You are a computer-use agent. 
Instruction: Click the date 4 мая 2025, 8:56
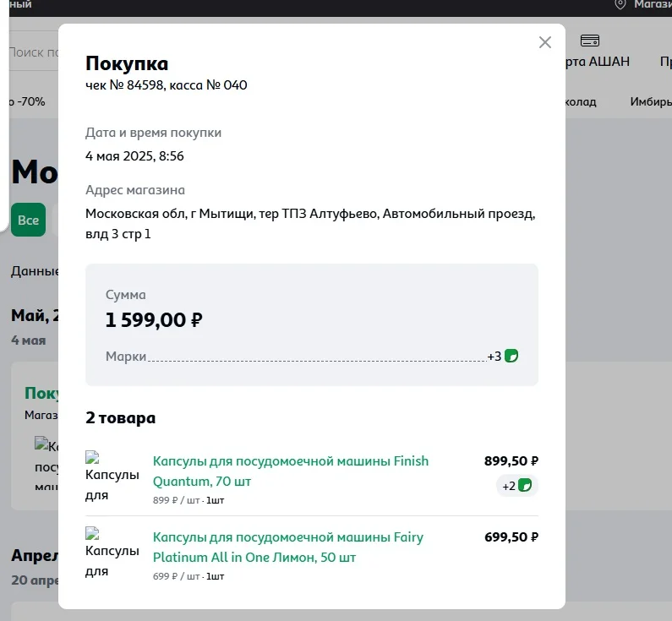point(134,156)
